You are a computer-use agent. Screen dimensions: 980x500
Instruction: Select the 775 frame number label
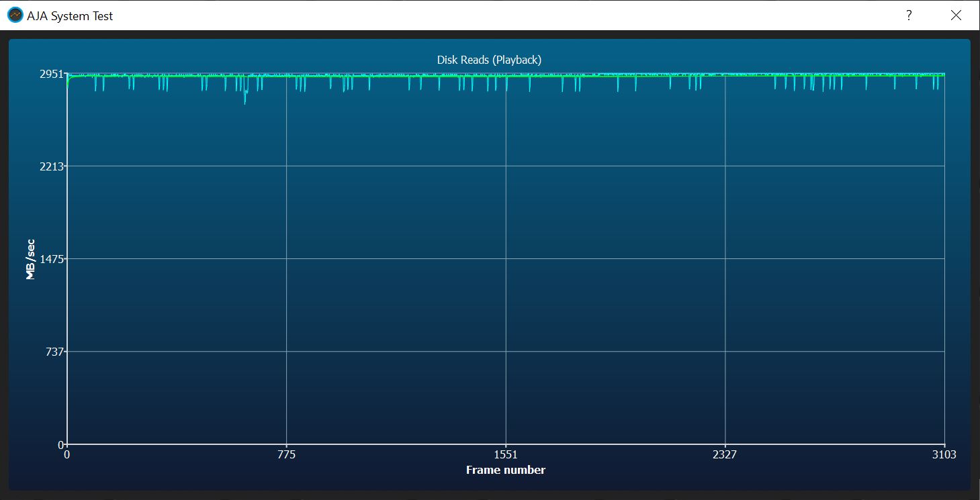tap(287, 454)
